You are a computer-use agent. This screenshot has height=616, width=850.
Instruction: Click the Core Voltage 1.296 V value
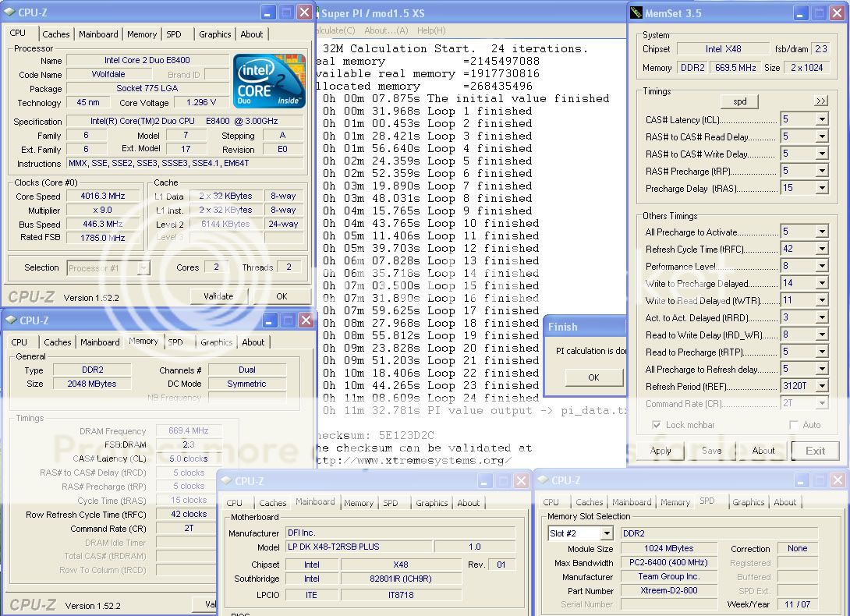coord(201,102)
